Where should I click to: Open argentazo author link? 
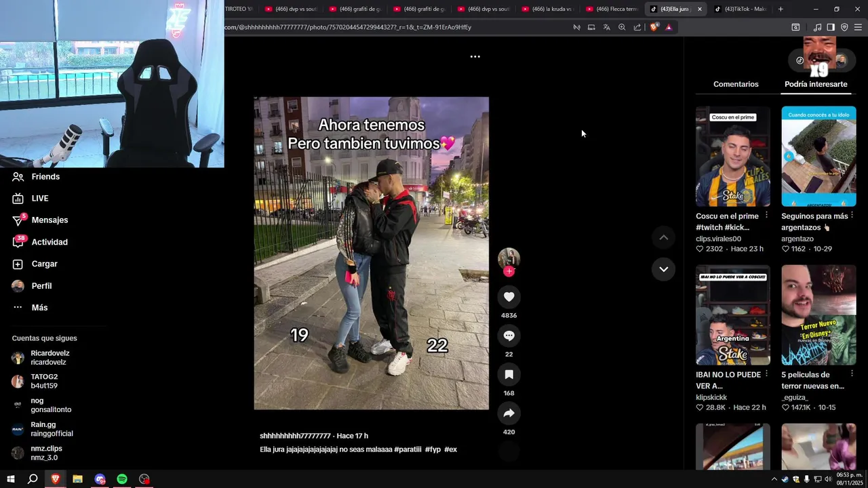[x=797, y=239]
